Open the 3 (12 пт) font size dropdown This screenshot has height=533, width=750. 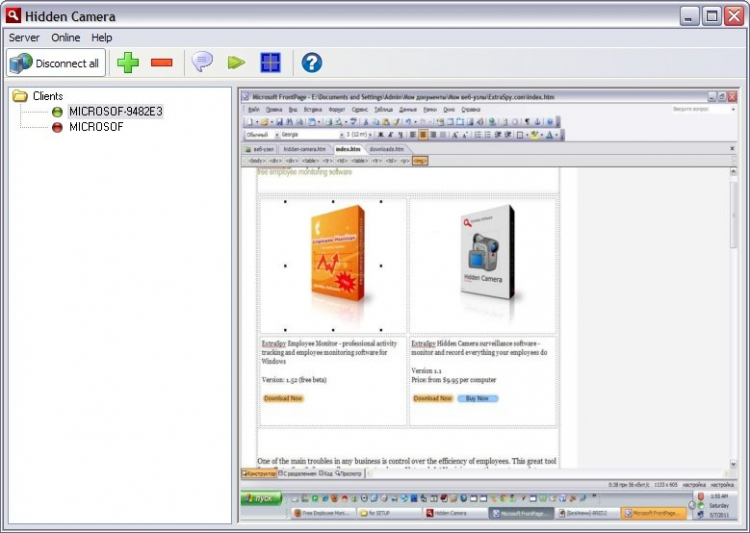click(x=370, y=135)
